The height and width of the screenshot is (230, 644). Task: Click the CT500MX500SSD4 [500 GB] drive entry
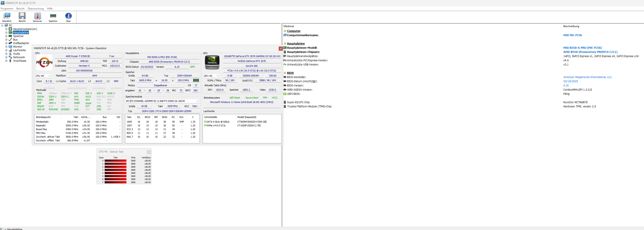pos(252,122)
